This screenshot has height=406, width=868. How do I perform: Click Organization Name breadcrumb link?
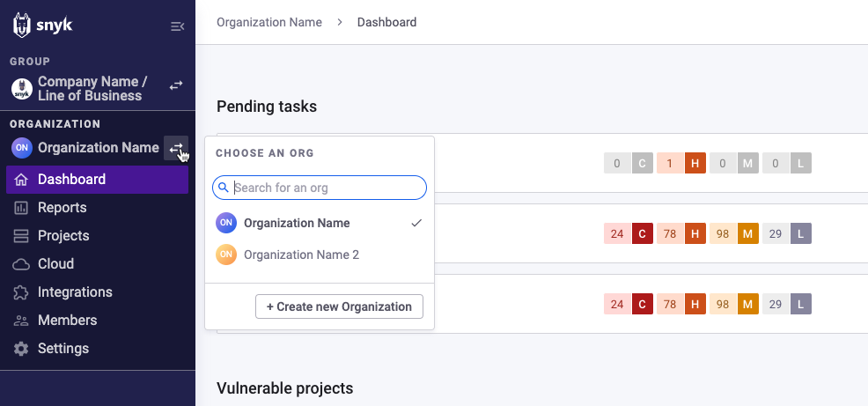(x=269, y=22)
